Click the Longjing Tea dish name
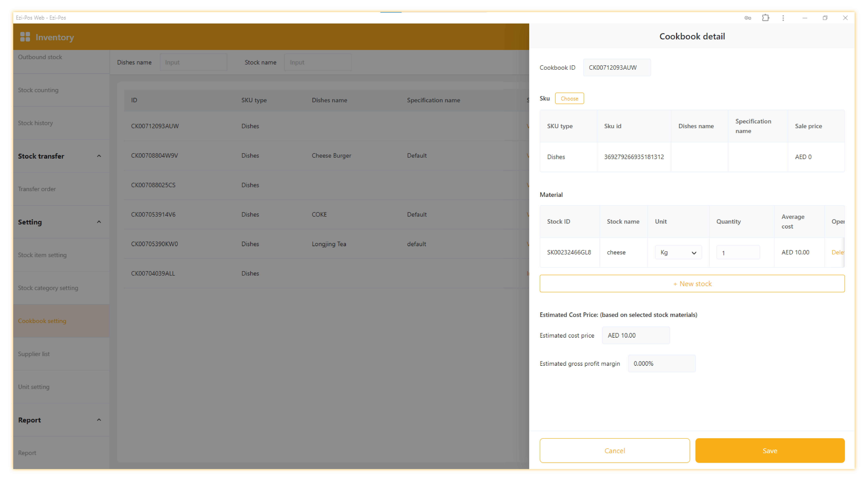The width and height of the screenshot is (868, 481). pos(329,244)
